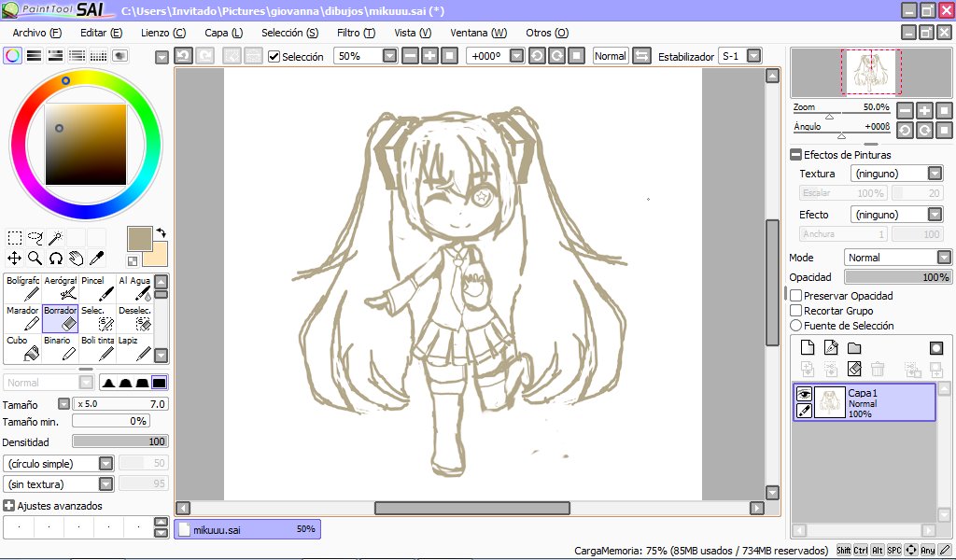Click the Normal view mode button
956x560 pixels.
(611, 56)
